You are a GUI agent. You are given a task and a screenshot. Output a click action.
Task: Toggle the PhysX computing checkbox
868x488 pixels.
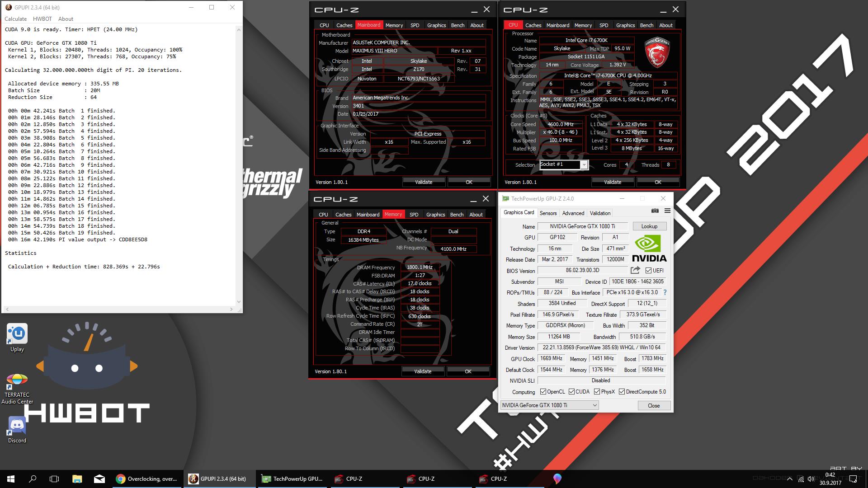[597, 392]
